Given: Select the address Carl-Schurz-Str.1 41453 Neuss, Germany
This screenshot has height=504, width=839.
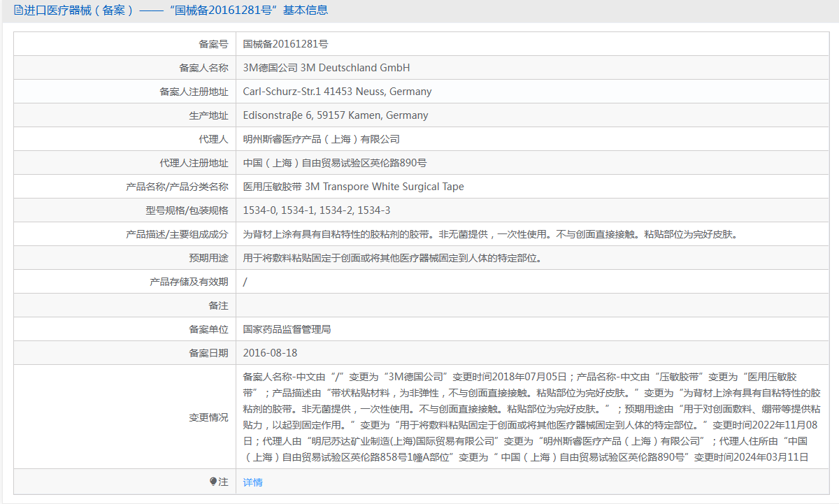Looking at the screenshot, I should (x=337, y=92).
